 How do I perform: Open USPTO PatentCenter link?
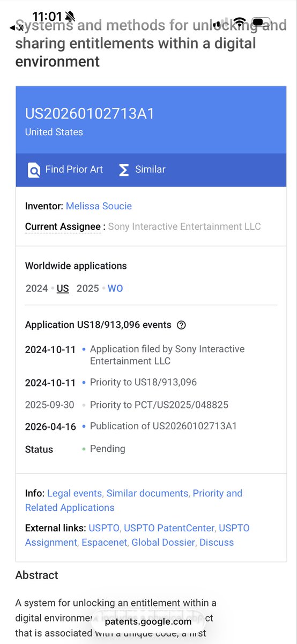169,528
